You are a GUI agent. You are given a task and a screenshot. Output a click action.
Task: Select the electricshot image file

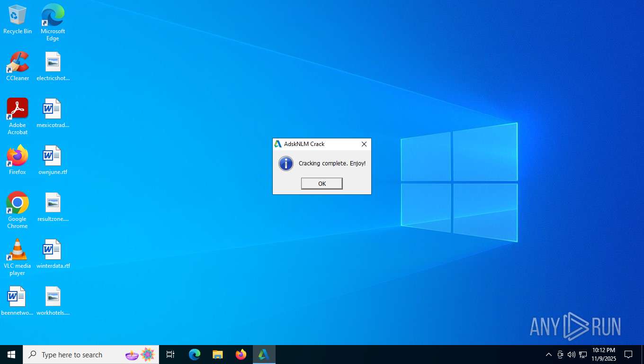(53, 66)
